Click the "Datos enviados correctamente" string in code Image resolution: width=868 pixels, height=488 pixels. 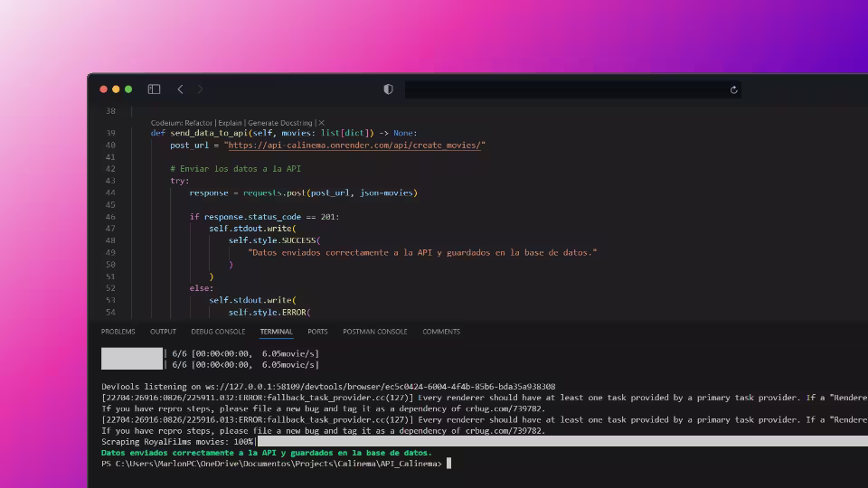pos(422,252)
